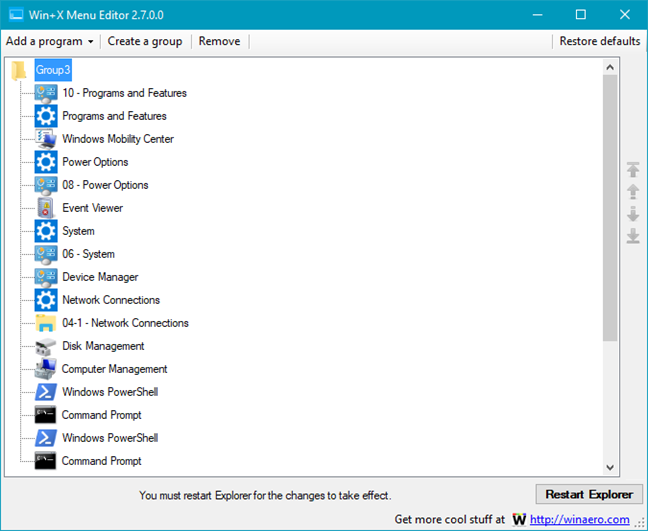Click the 10 - Programs and Features icon
The width and height of the screenshot is (648, 531).
tap(46, 93)
